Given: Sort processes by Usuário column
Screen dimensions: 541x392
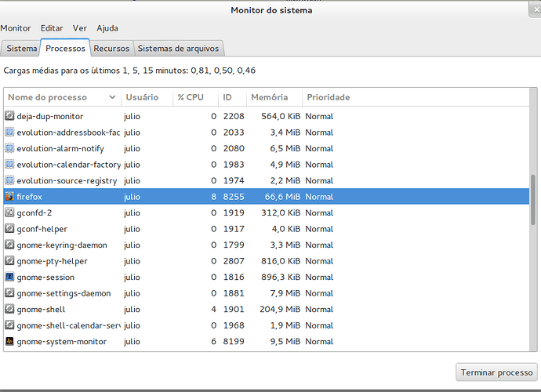Looking at the screenshot, I should point(147,97).
